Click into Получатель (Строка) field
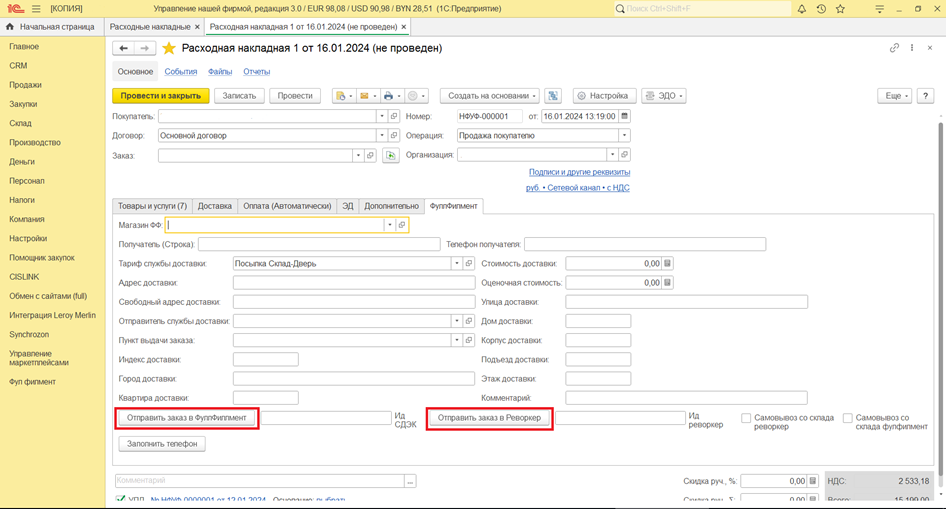 click(319, 244)
